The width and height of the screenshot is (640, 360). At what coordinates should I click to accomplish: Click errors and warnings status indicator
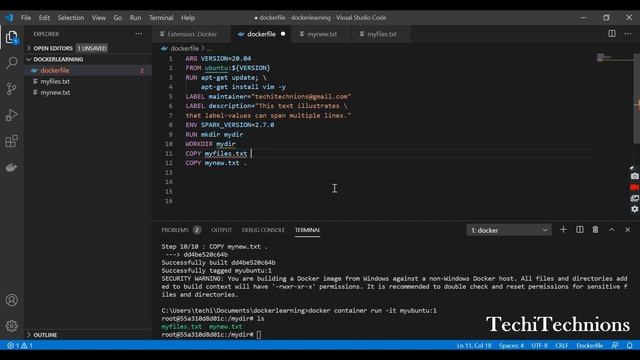tap(20, 345)
